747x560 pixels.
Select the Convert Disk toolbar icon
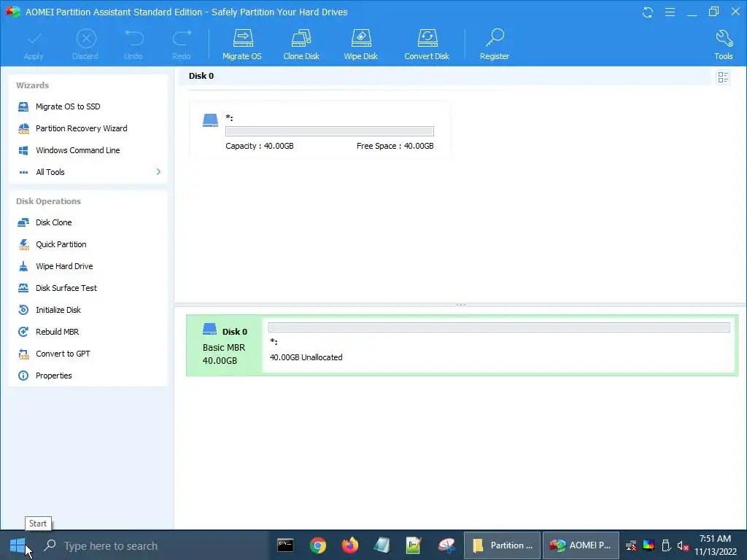point(427,38)
